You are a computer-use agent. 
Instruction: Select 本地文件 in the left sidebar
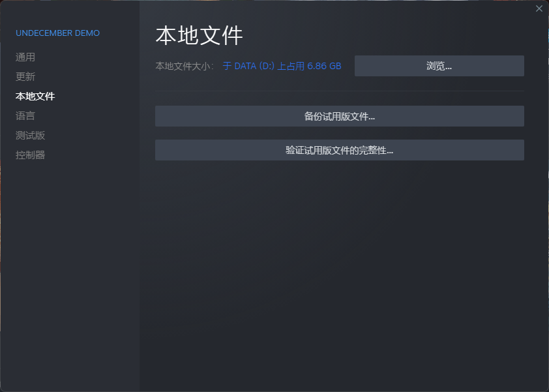[35, 97]
